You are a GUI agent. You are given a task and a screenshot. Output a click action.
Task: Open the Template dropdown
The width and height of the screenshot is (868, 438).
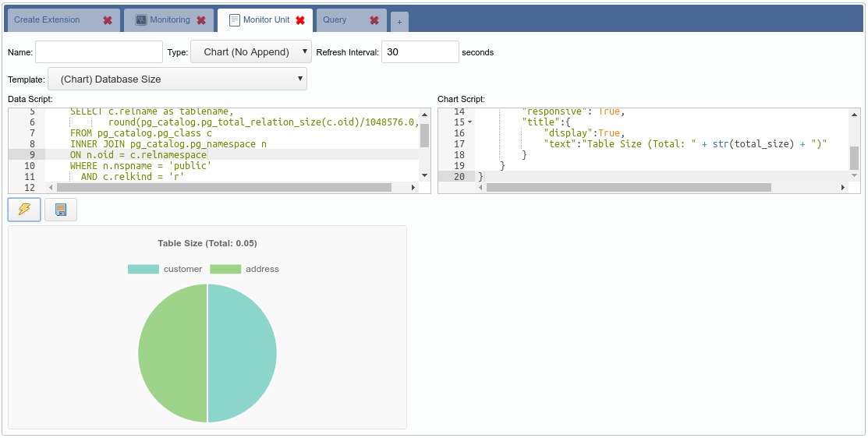click(x=177, y=79)
